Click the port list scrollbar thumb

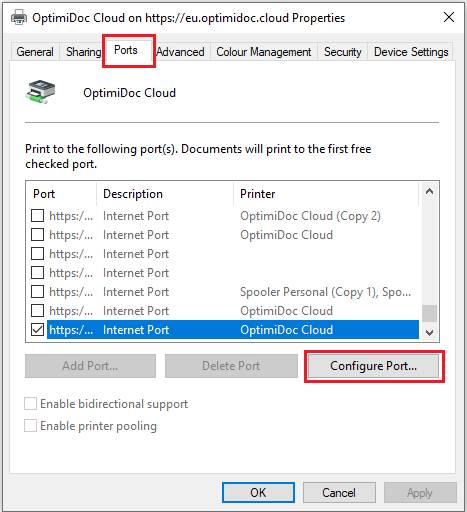429,313
